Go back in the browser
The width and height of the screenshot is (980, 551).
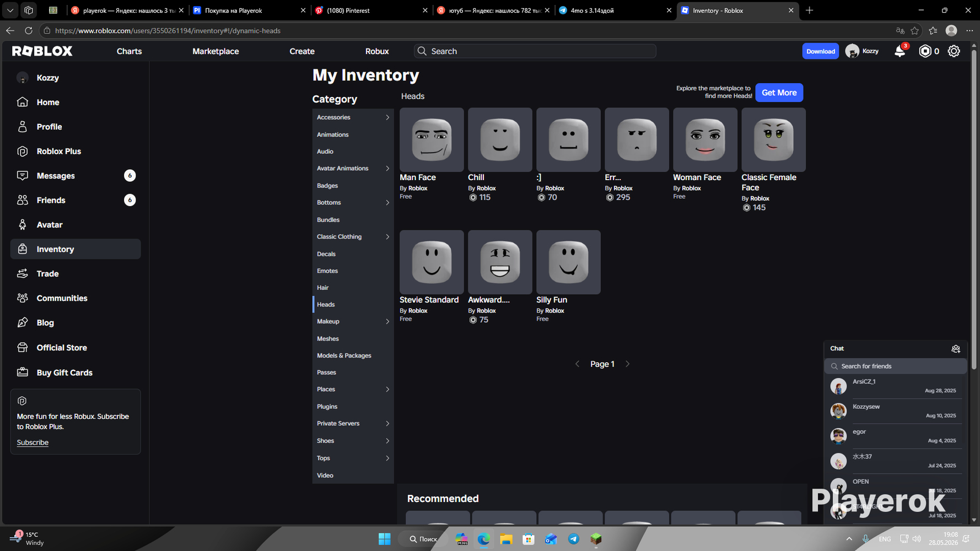(x=10, y=31)
